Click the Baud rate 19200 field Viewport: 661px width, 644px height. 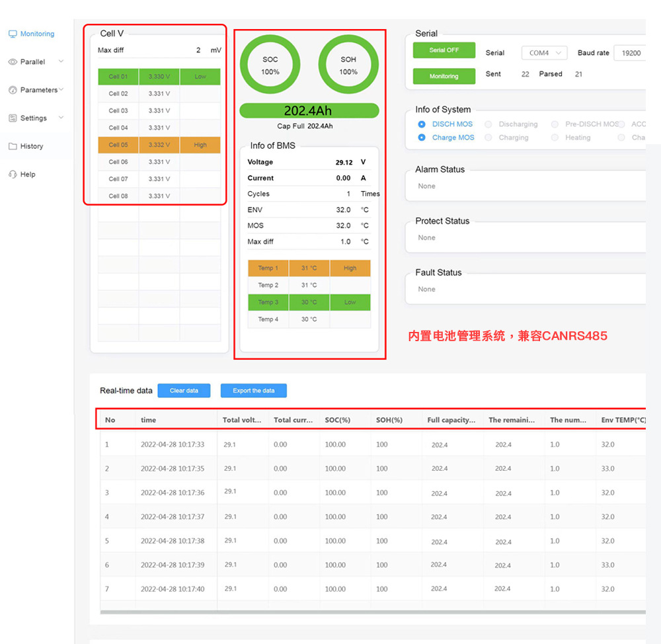pos(630,53)
